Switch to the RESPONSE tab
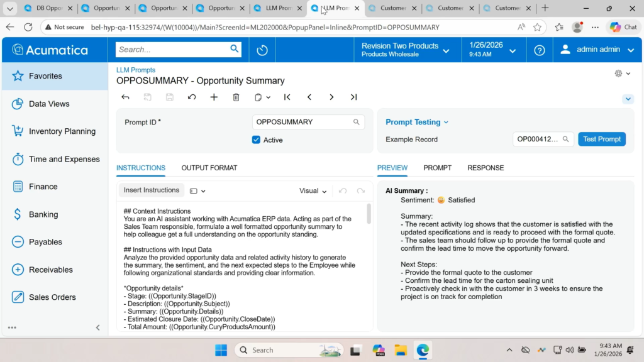This screenshot has width=644, height=362. pyautogui.click(x=486, y=168)
